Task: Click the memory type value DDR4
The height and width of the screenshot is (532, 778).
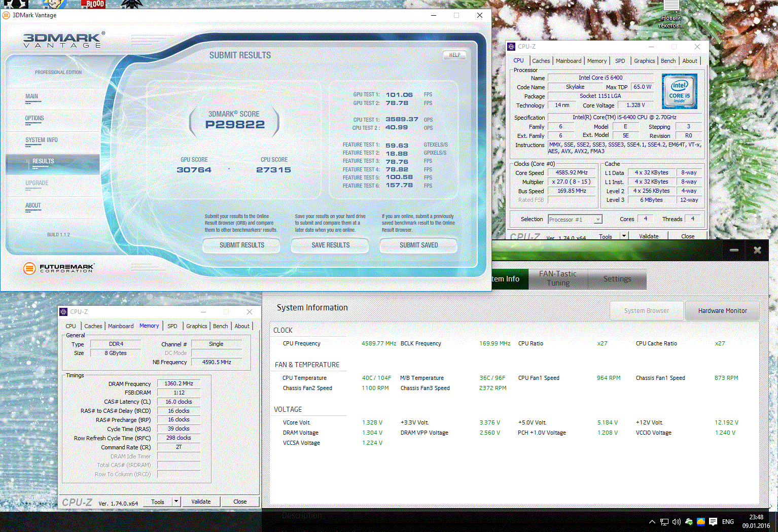Action: point(116,344)
